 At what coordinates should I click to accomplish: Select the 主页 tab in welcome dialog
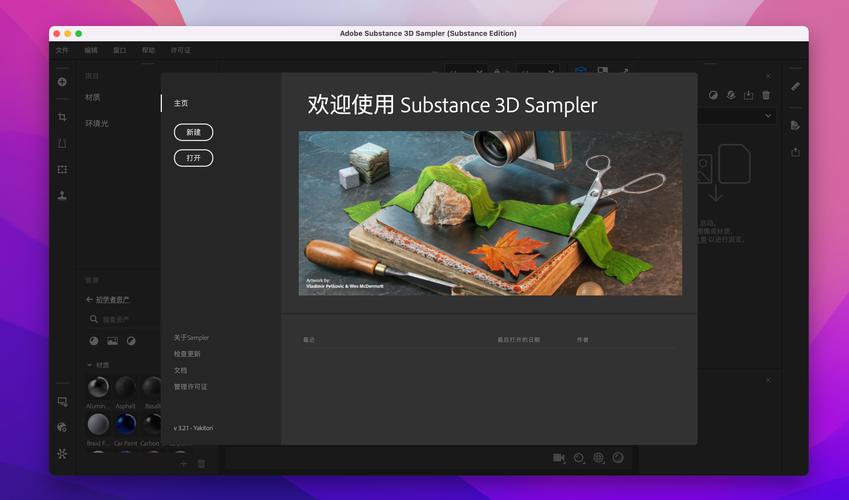coord(181,103)
